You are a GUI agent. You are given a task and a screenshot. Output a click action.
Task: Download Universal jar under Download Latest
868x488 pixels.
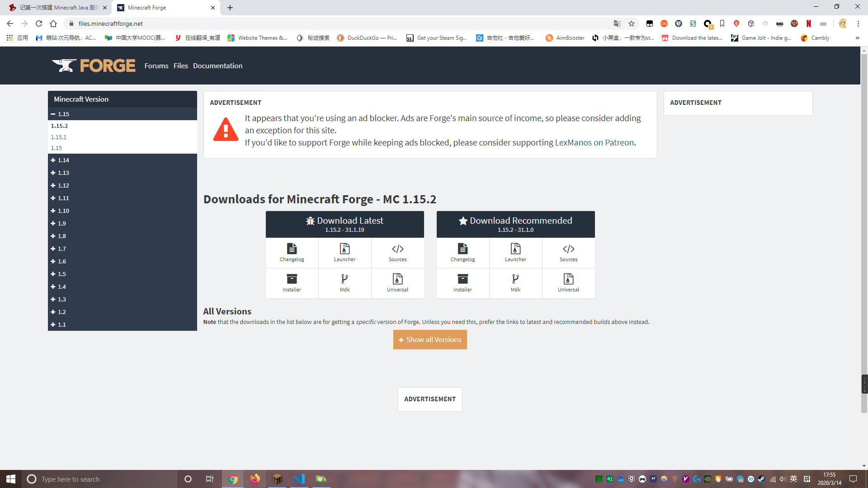[397, 283]
